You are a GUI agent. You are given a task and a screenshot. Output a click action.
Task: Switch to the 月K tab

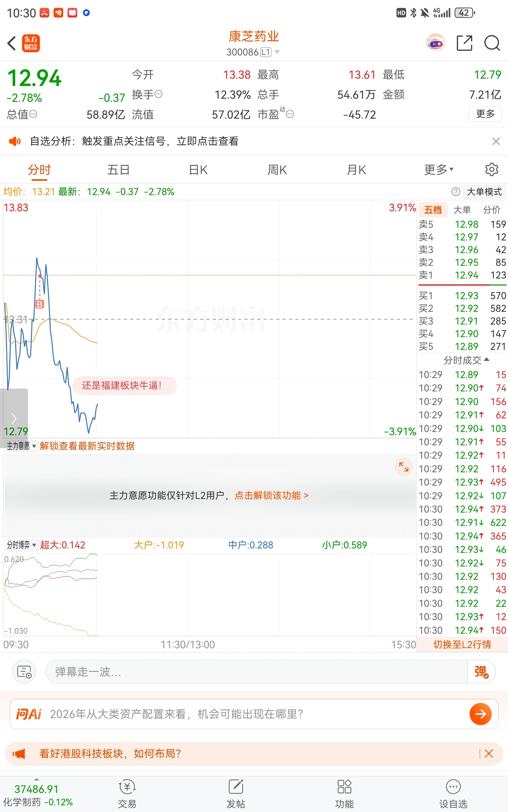357,170
